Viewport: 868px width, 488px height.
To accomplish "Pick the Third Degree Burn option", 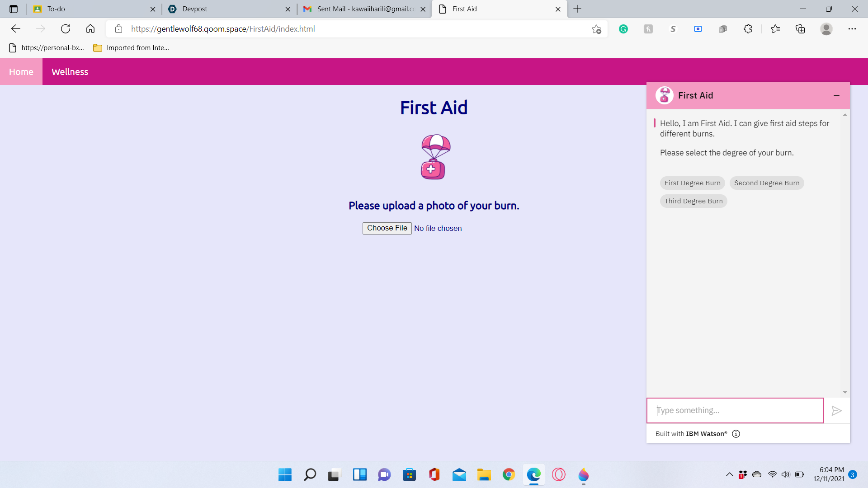I will click(x=693, y=201).
